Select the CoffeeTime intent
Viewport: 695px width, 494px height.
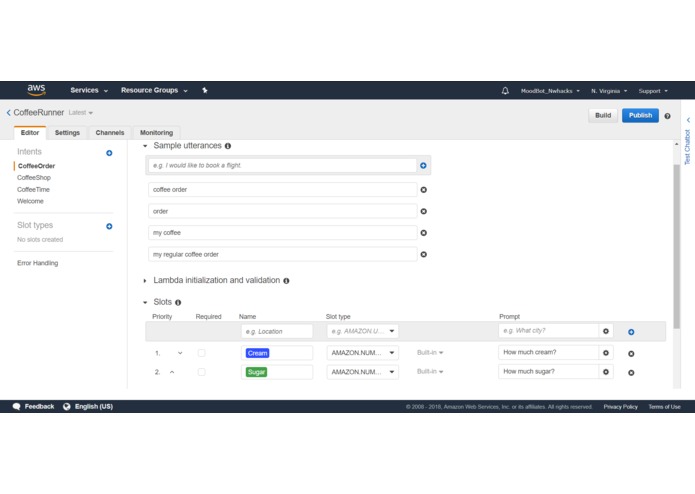click(33, 190)
